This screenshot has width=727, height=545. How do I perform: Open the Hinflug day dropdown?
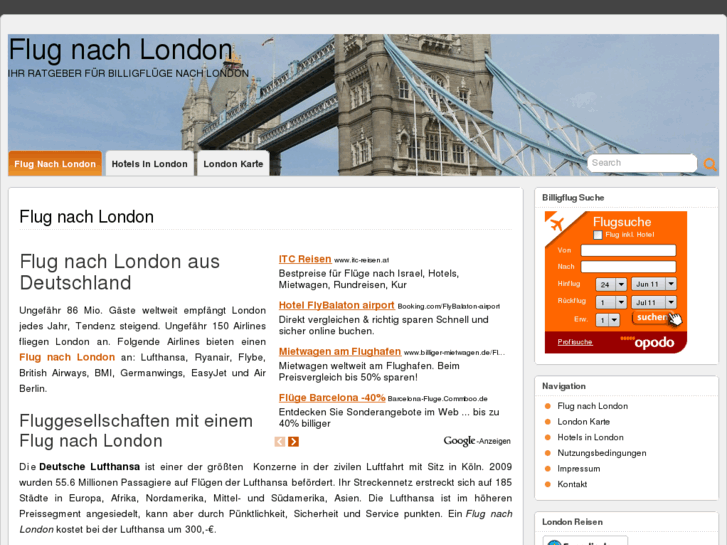pos(612,284)
